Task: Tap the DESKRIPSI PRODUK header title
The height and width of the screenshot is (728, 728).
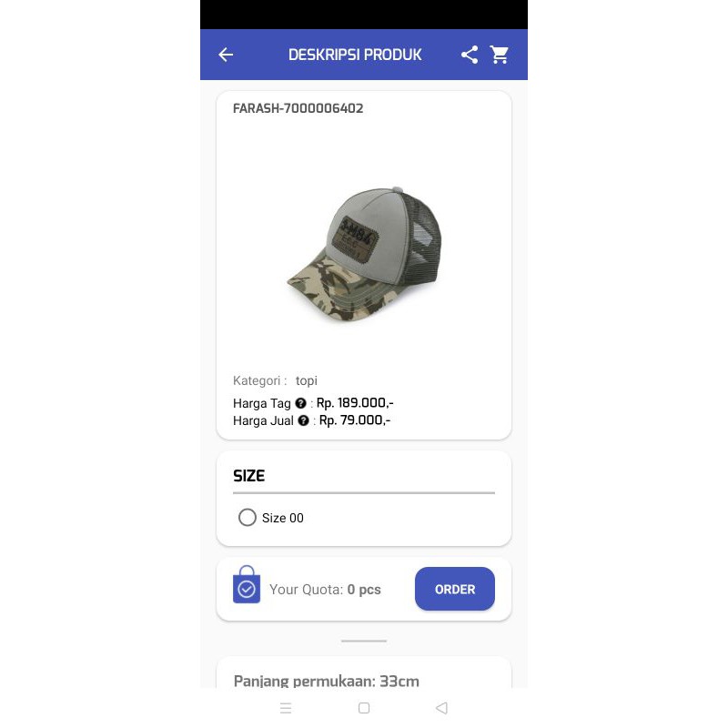Action: click(x=355, y=55)
